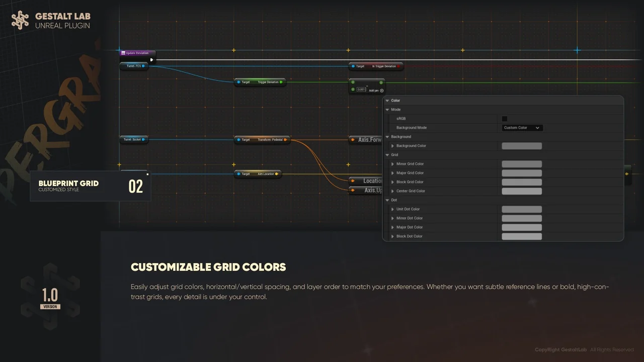Select the Axis.Up node
Image resolution: width=644 pixels, height=362 pixels.
coord(371,190)
